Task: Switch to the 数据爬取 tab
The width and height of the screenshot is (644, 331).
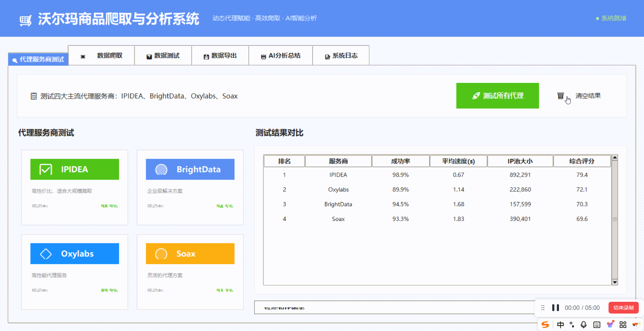Action: point(101,55)
